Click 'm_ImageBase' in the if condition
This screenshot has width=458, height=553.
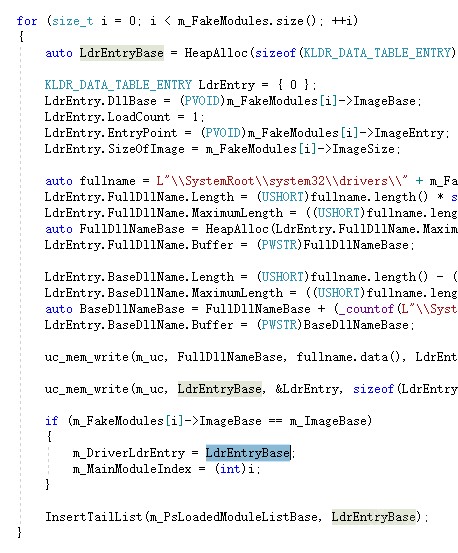coord(329,421)
